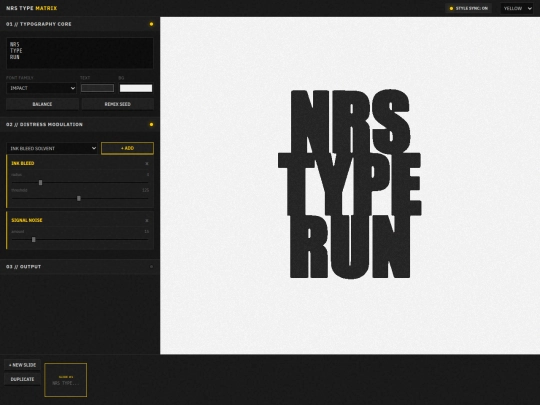Adjust the Ink Bleed radius slider

click(x=80, y=183)
